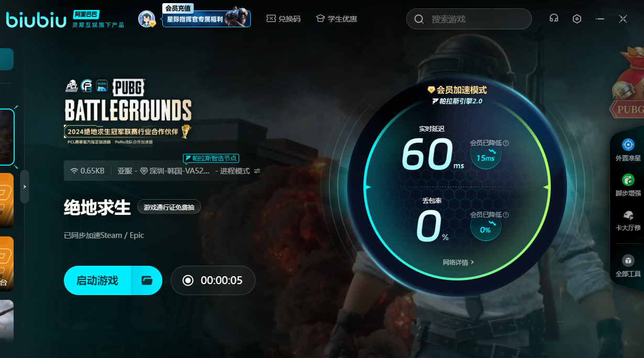
Task: Click the user avatar icon
Action: pyautogui.click(x=147, y=19)
